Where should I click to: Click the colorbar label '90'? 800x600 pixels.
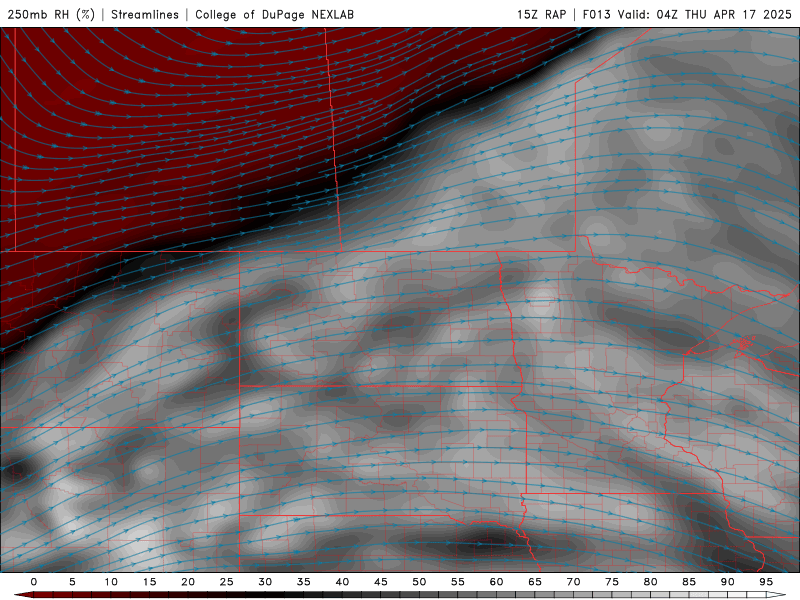tap(728, 582)
